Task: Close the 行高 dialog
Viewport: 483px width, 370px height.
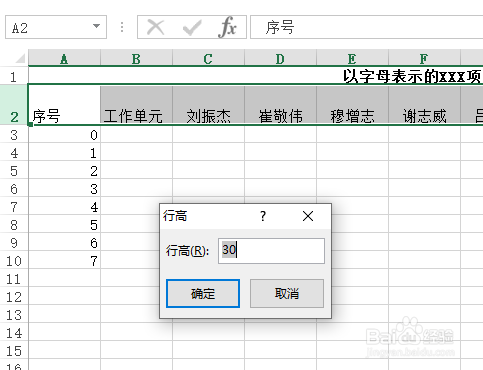Action: [x=308, y=216]
